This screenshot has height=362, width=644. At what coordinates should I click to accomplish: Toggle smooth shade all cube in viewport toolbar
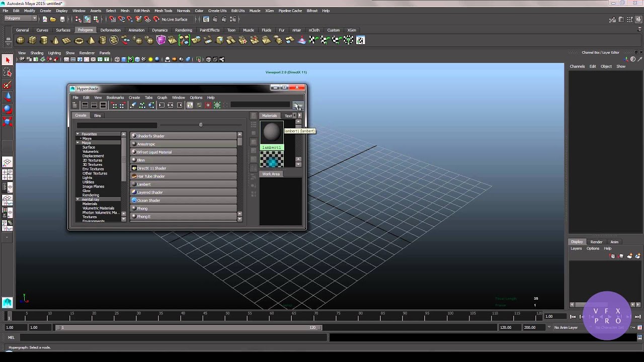(x=124, y=59)
